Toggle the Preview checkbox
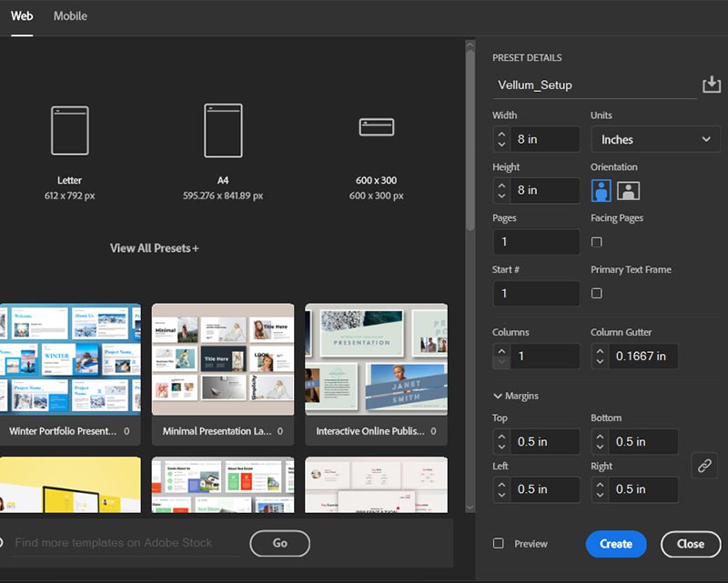This screenshot has width=728, height=583. click(x=499, y=543)
